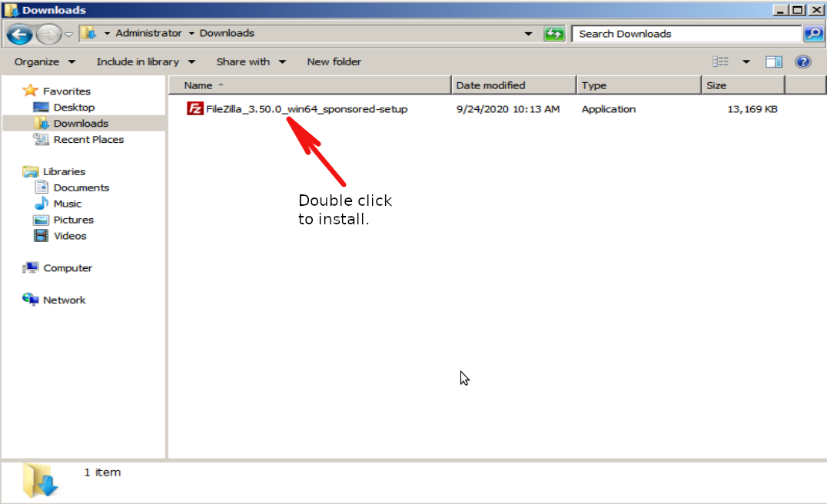Open the Pictures library

(73, 220)
